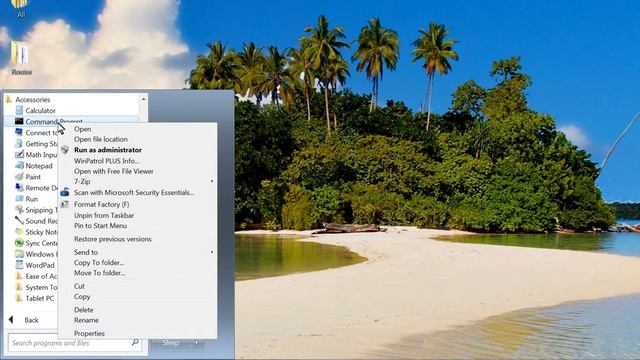Choose Delete in context menu
This screenshot has height=360, width=640.
[x=84, y=310]
